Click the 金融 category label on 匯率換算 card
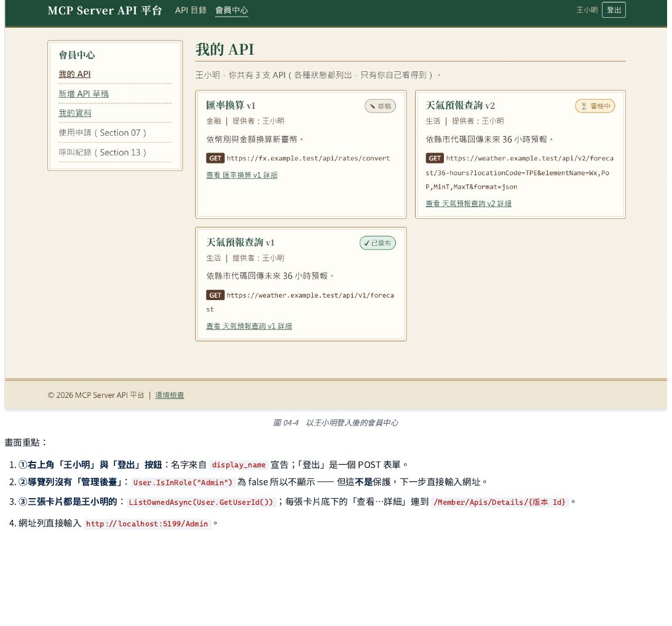This screenshot has height=626, width=672. tap(213, 121)
